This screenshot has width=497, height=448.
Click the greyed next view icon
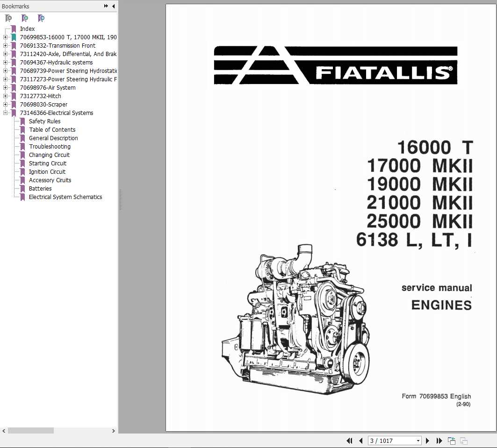point(464,441)
